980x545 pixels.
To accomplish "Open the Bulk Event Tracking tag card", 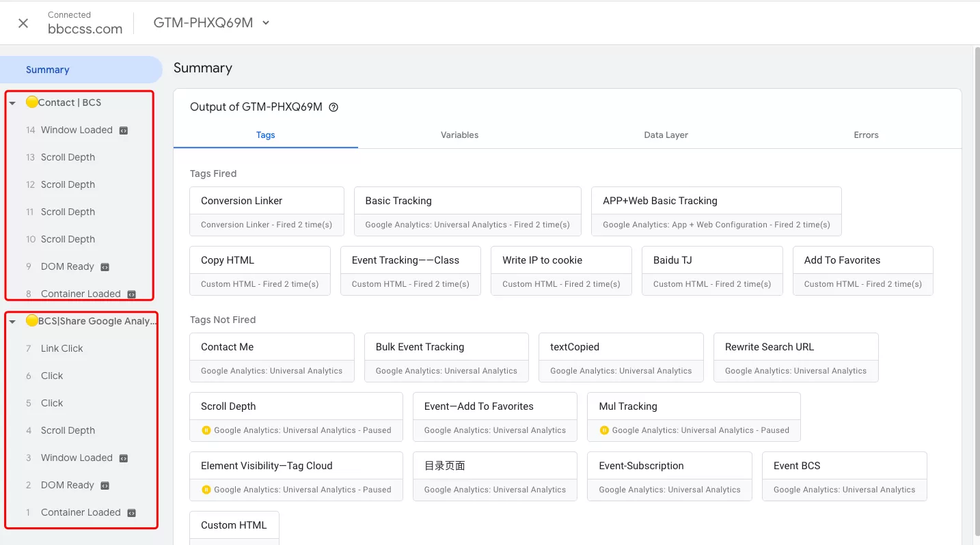I will [x=446, y=357].
